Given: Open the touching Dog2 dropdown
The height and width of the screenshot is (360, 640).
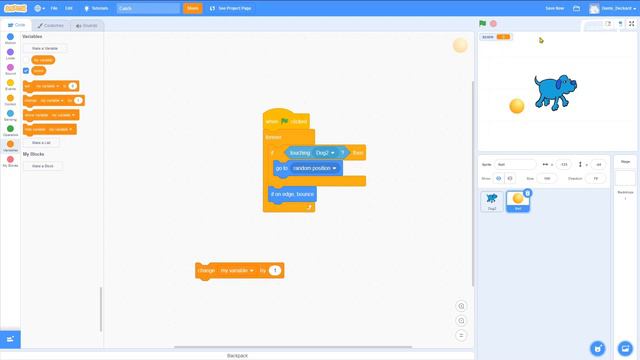Looking at the screenshot, I should click(x=325, y=153).
